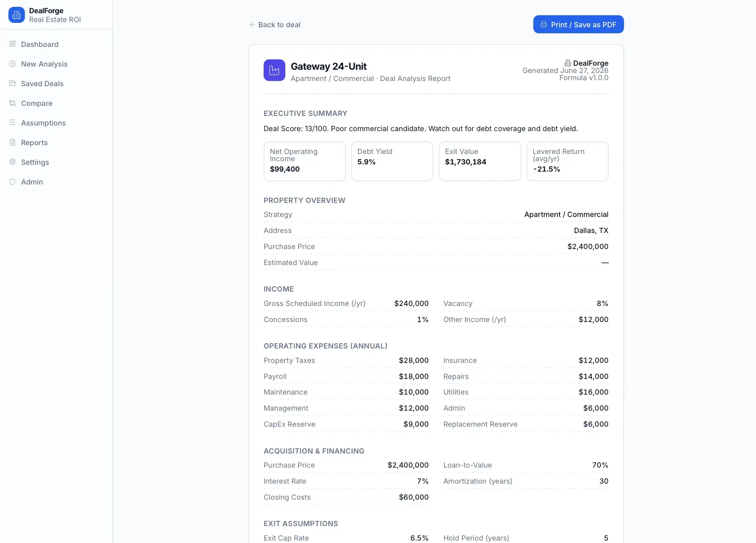Click Print / Save as PDF button
Screen dimensions: 756x543
coord(578,24)
